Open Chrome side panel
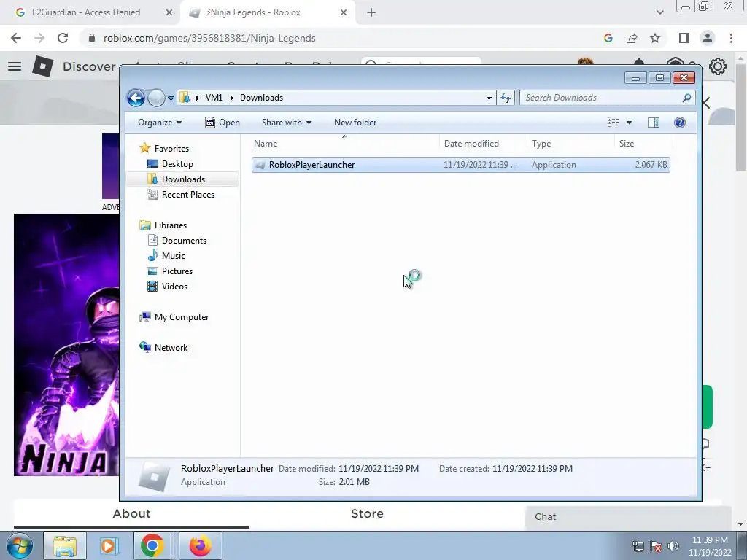This screenshot has width=747, height=560. [684, 38]
